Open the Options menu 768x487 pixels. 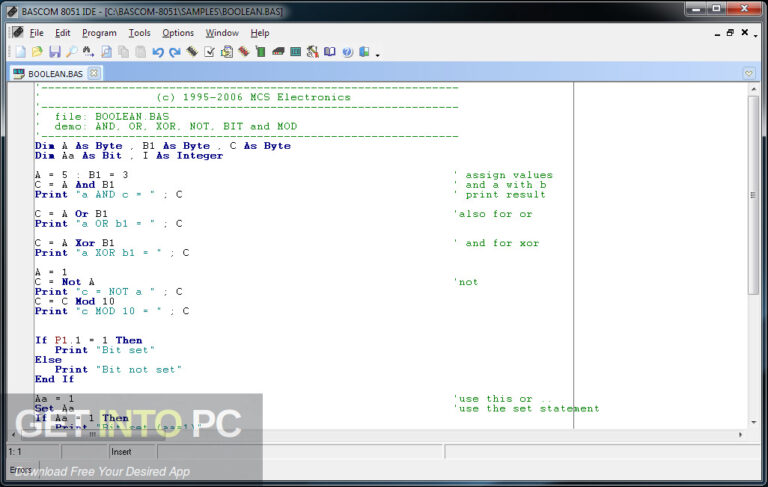[178, 33]
